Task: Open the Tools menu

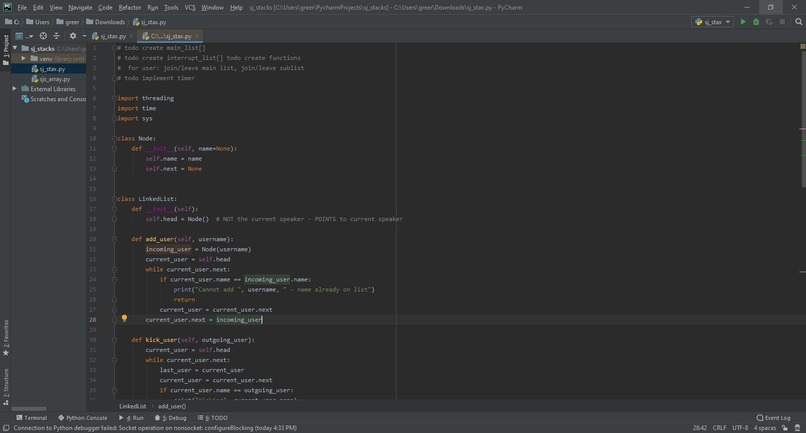Action: (x=171, y=8)
